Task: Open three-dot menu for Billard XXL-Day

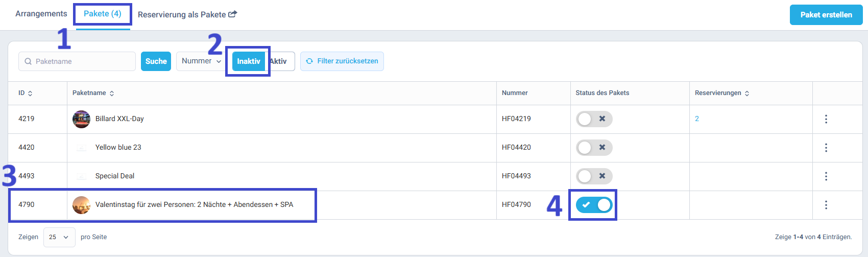Action: 826,119
